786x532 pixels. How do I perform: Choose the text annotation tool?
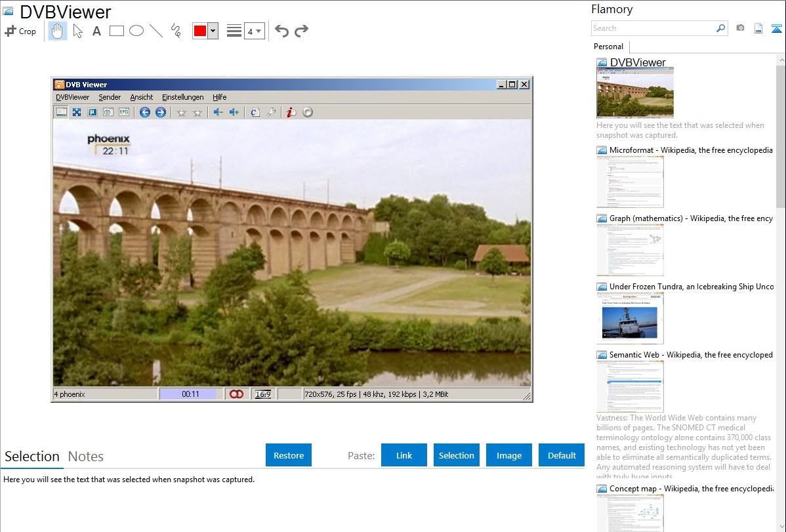(x=96, y=31)
